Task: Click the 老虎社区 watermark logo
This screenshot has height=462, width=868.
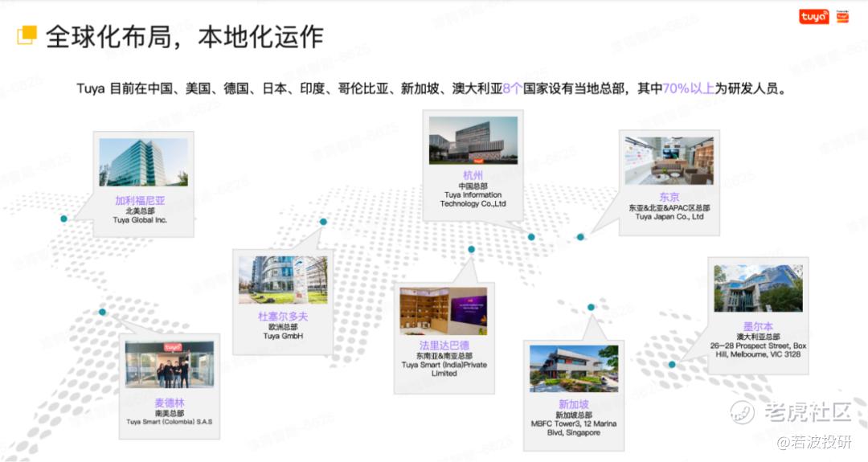Action: tap(791, 412)
